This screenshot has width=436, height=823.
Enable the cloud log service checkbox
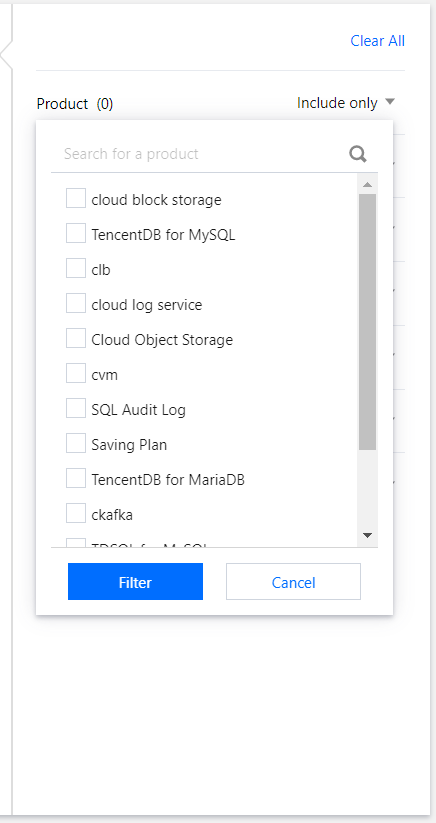(76, 304)
